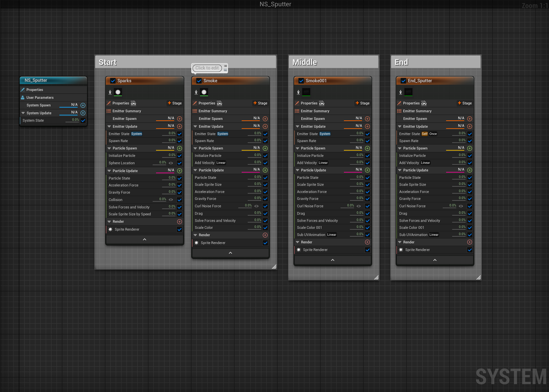Open Properties of the End_Sputter emitter

click(x=411, y=103)
